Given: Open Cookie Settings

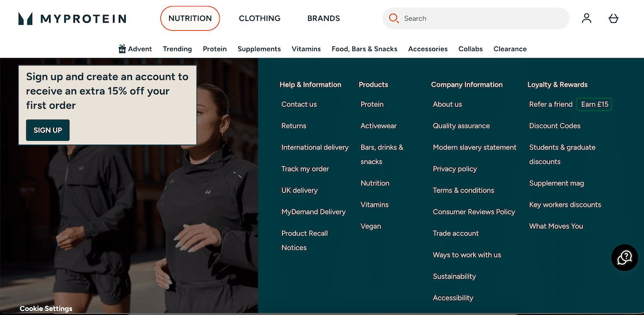Looking at the screenshot, I should (x=46, y=309).
